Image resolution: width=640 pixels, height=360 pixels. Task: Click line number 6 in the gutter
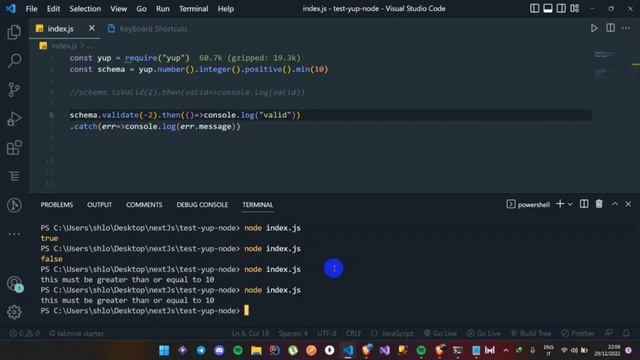click(x=51, y=115)
